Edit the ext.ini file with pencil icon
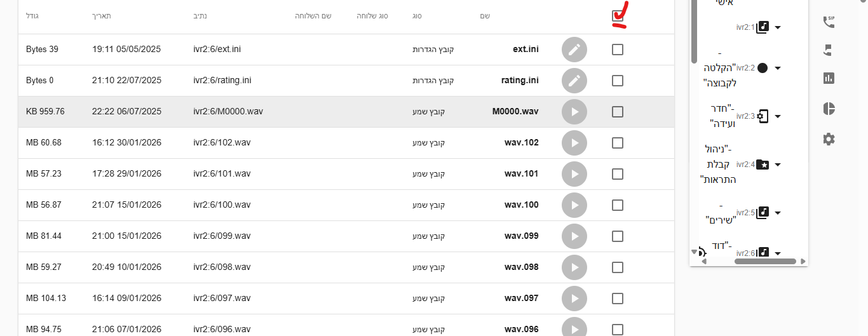Screen dimensions: 868x336 [574, 50]
